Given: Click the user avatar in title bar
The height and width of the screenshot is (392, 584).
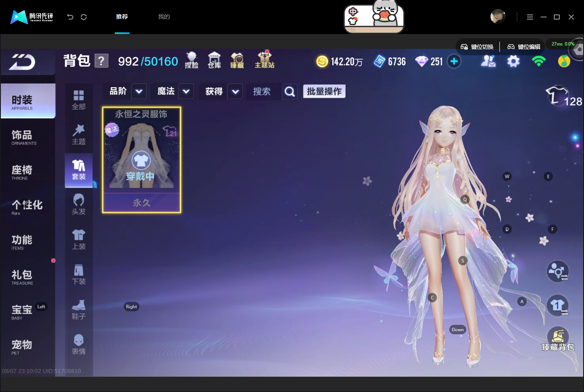Looking at the screenshot, I should [498, 17].
